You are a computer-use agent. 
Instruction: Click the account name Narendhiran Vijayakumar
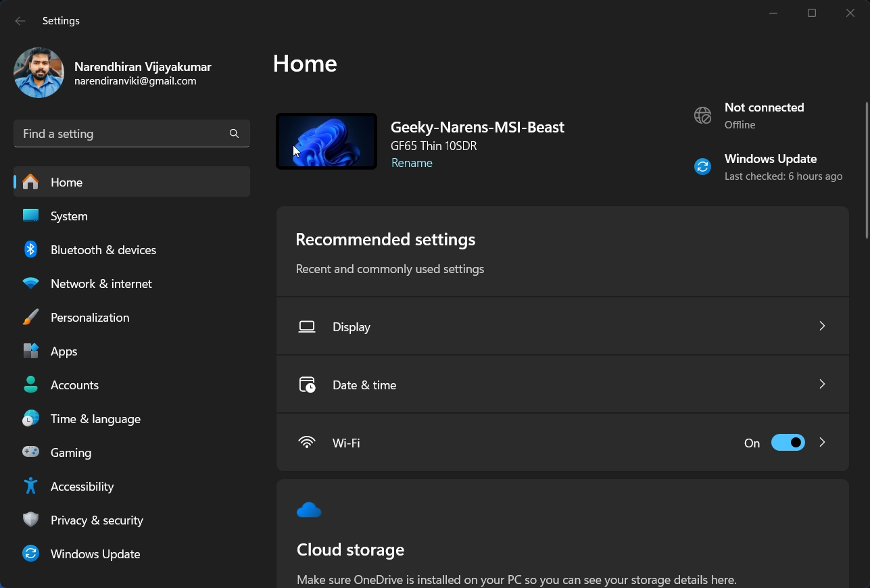coord(143,67)
